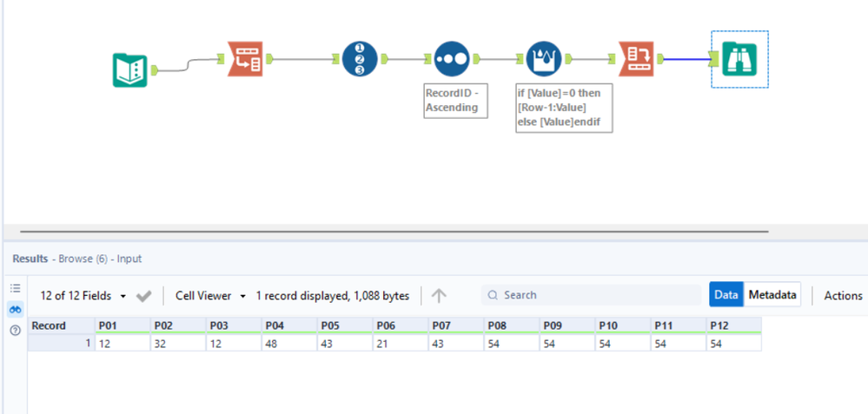The height and width of the screenshot is (414, 868).
Task: Click the P11 column header
Action: click(679, 325)
